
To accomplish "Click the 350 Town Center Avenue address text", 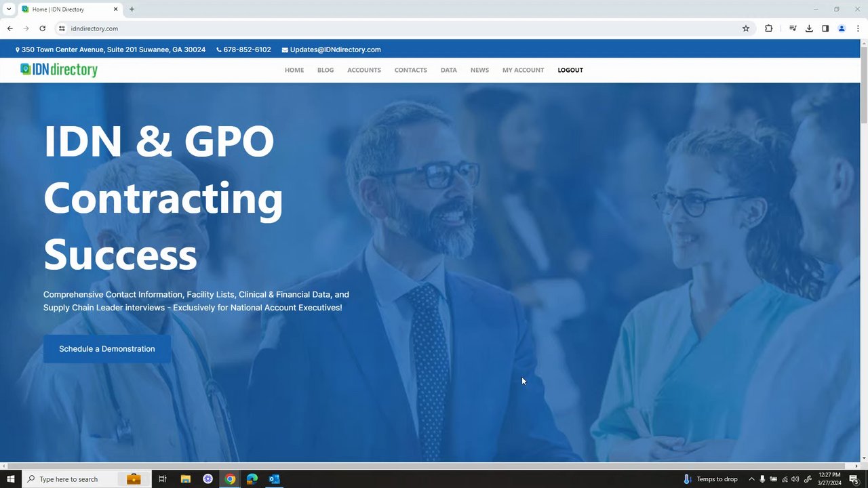I will (x=113, y=49).
